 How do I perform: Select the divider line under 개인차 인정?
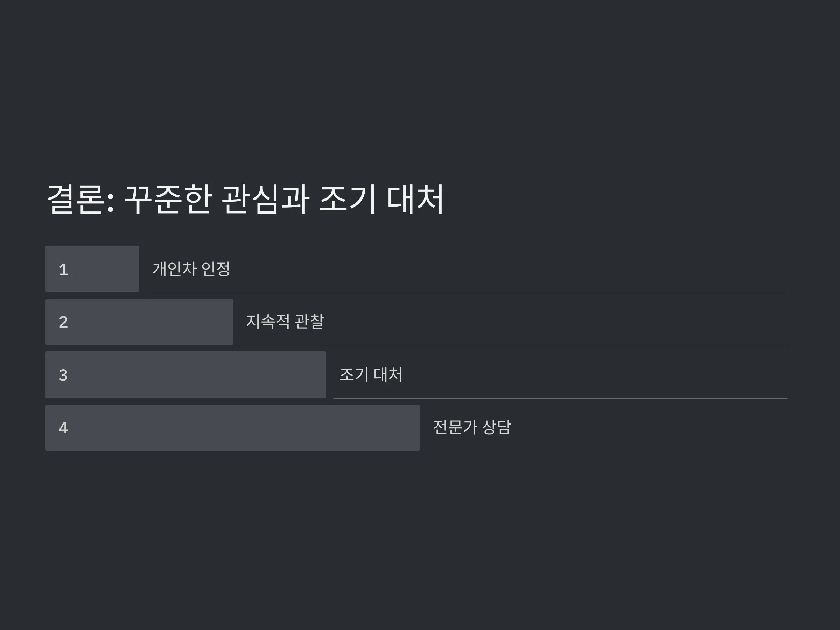(x=466, y=292)
